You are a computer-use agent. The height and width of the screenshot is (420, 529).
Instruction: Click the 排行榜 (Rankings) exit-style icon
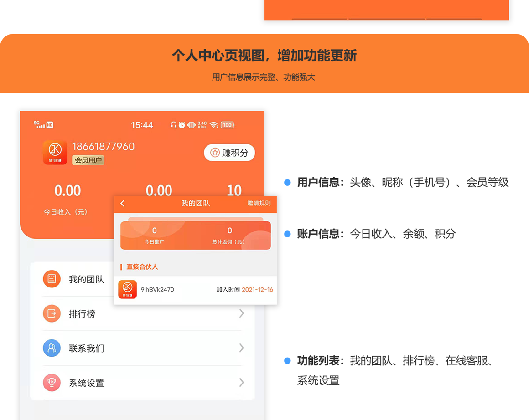[52, 313]
